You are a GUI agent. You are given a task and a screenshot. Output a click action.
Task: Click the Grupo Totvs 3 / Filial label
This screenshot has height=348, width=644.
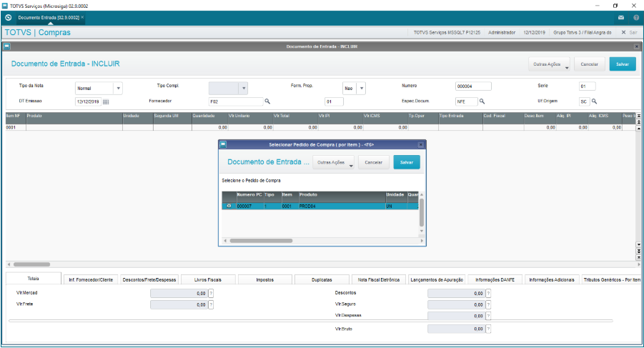pyautogui.click(x=582, y=32)
